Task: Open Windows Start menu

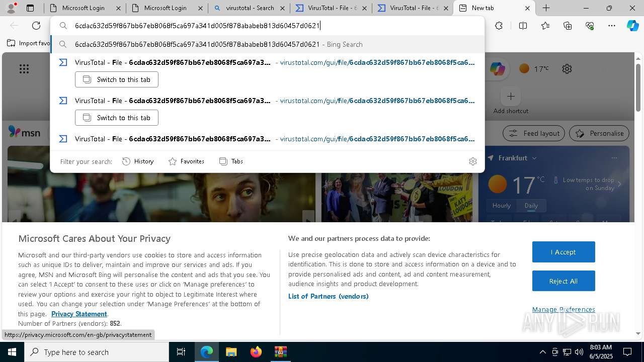Action: click(12, 352)
